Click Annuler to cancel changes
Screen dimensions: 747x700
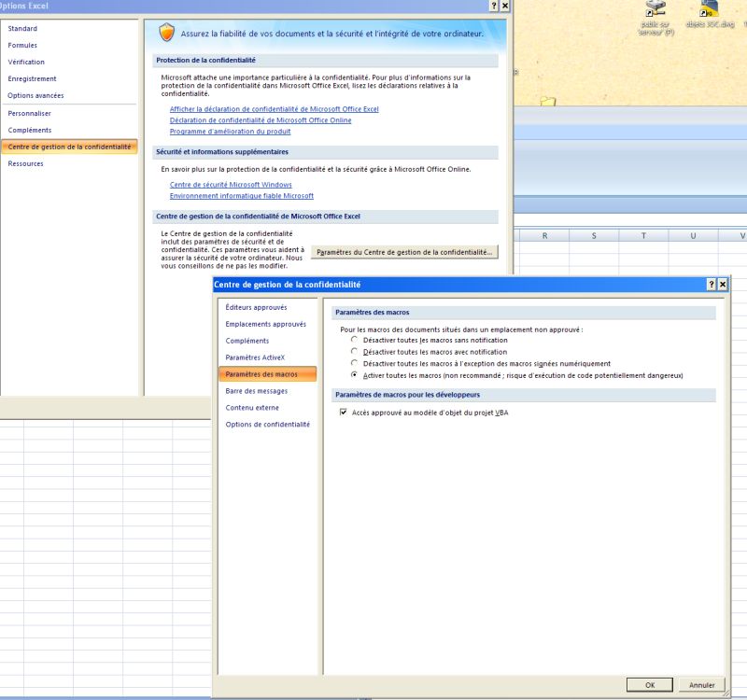(701, 685)
